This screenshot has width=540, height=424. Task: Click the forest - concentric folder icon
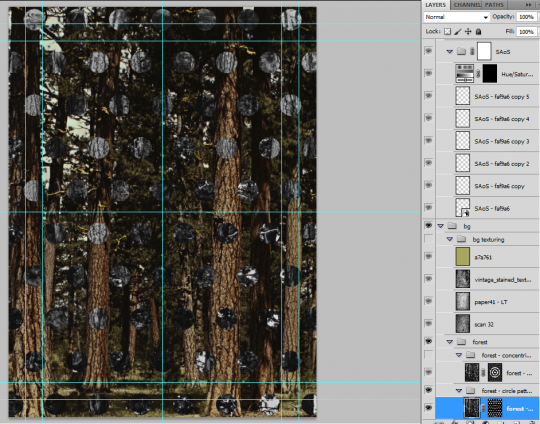coord(470,355)
